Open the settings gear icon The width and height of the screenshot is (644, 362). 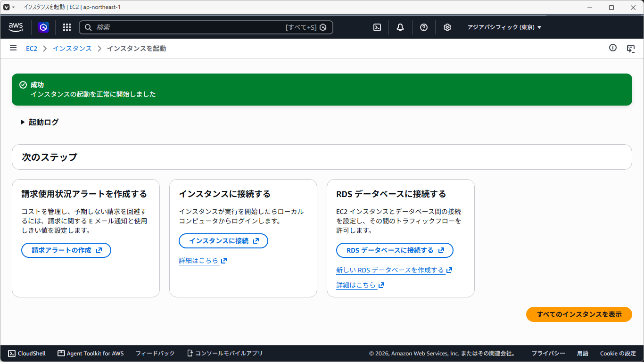point(447,27)
